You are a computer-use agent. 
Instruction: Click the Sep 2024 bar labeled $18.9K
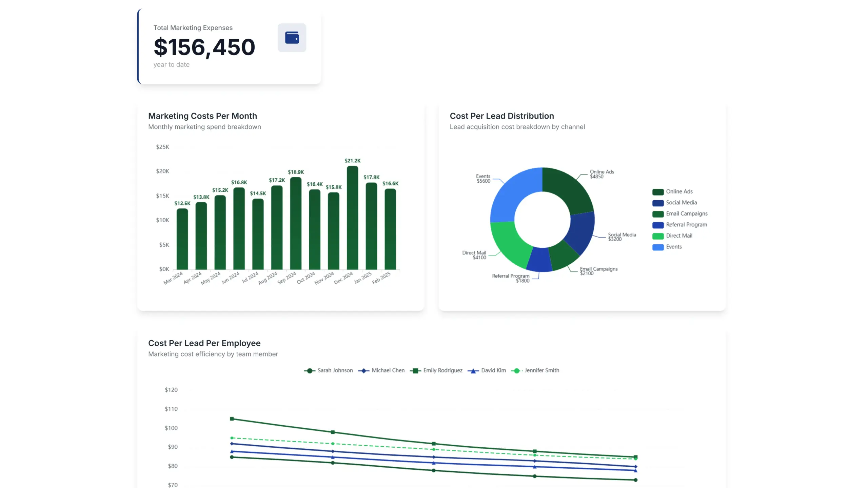(x=296, y=224)
